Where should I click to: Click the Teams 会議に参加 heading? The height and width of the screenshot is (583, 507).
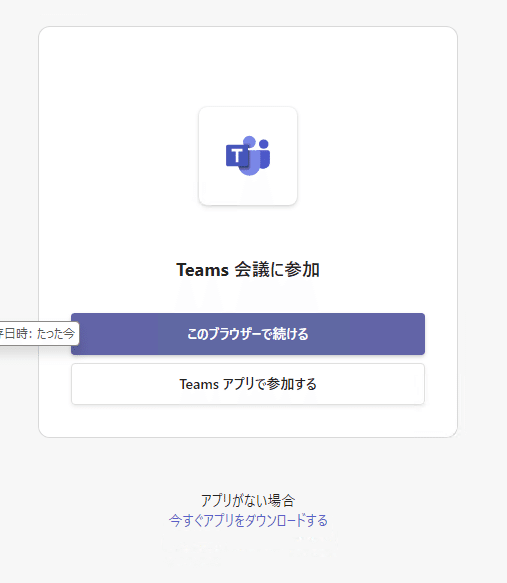click(x=248, y=270)
